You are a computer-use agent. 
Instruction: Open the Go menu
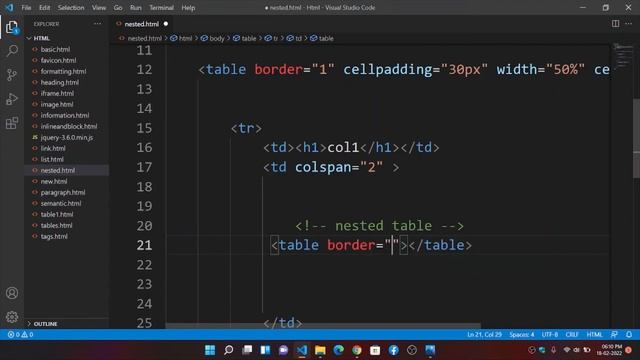(x=118, y=7)
